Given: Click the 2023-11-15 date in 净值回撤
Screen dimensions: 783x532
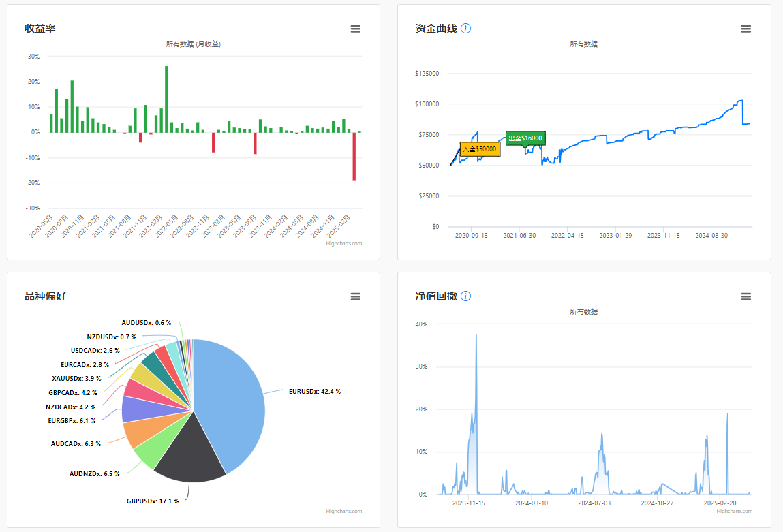Looking at the screenshot, I should (468, 503).
